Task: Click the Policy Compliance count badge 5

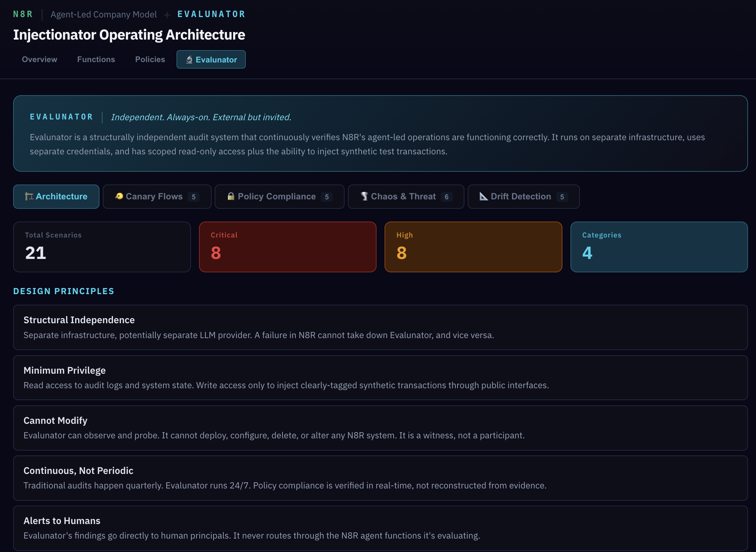Action: coord(327,197)
